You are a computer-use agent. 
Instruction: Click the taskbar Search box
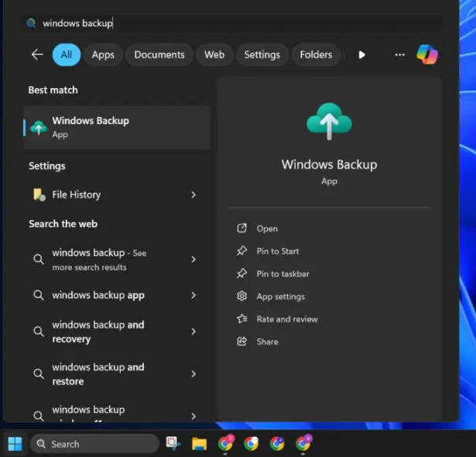(94, 444)
